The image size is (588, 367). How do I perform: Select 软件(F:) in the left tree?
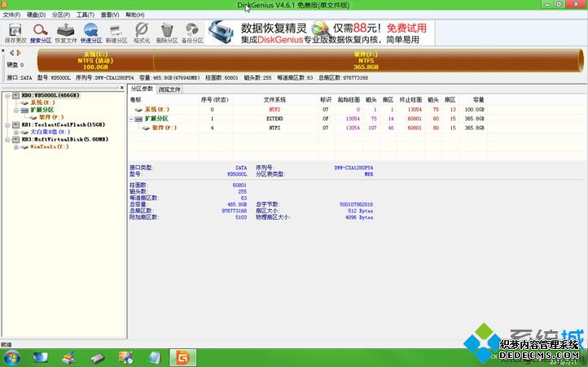pyautogui.click(x=51, y=117)
